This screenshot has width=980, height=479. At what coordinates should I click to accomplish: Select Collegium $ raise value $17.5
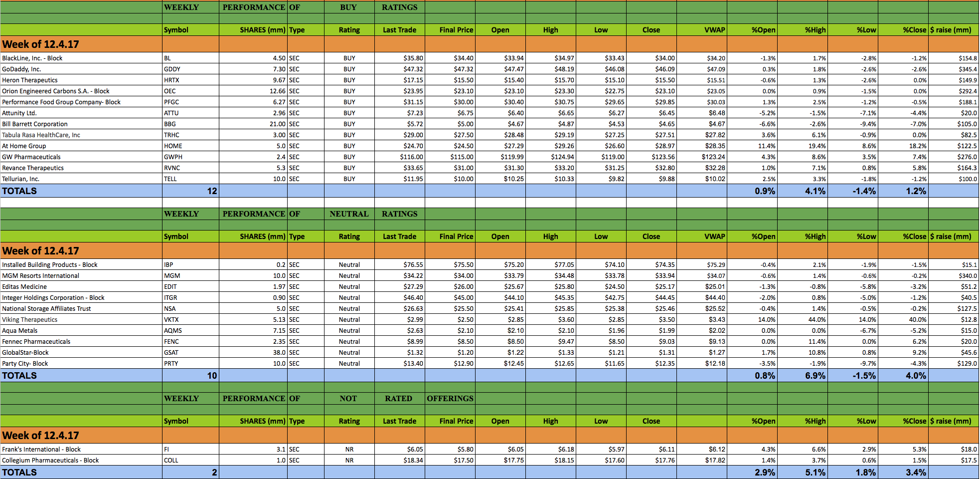pos(954,460)
